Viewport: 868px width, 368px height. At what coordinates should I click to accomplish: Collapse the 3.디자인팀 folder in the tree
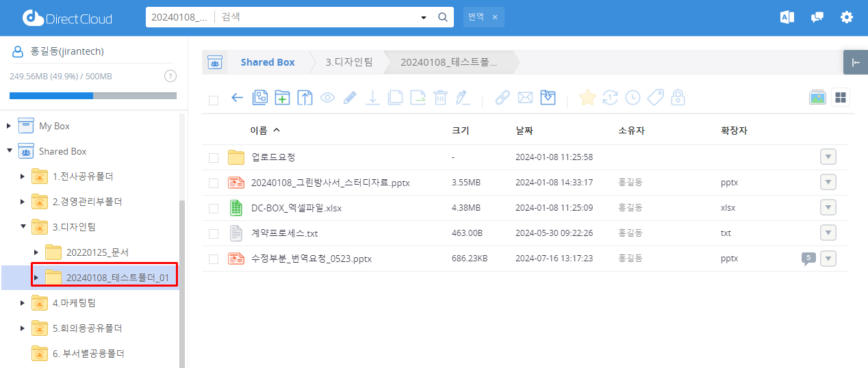pyautogui.click(x=23, y=226)
